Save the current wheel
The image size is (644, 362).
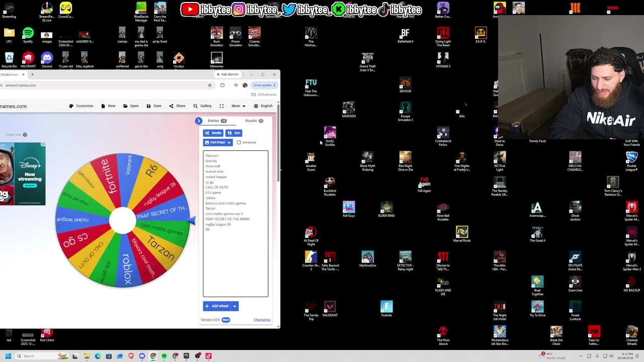[x=154, y=106]
